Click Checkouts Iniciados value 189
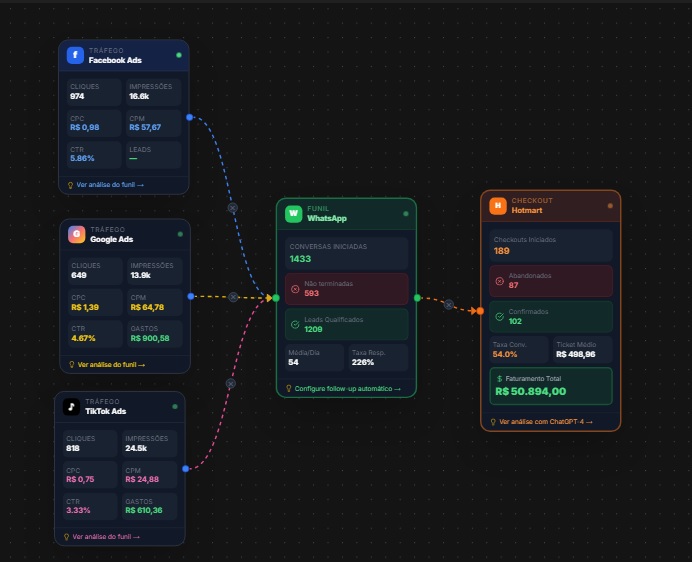692x562 pixels. tap(502, 251)
